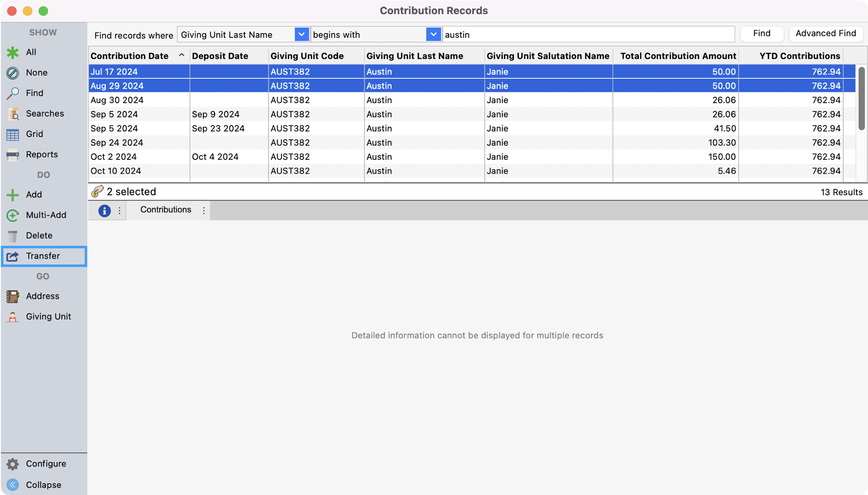868x495 pixels.
Task: Open the blue info tab
Action: pos(104,211)
